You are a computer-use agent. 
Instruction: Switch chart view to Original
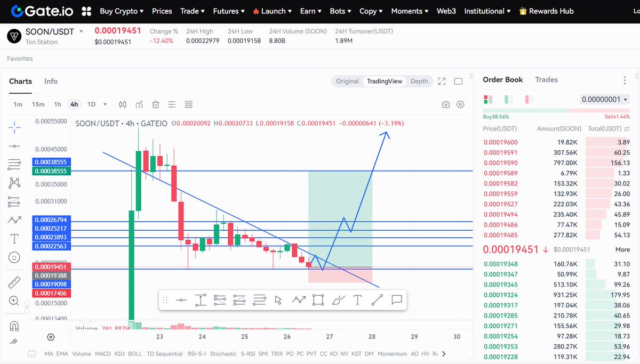pyautogui.click(x=347, y=81)
